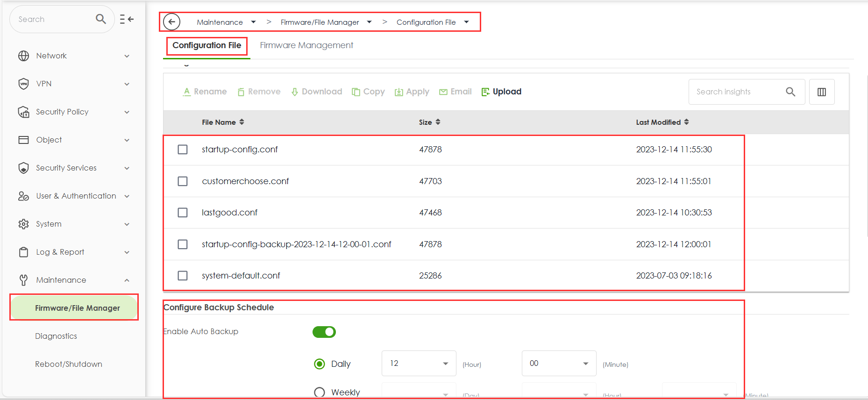Click the Upload file icon
The width and height of the screenshot is (868, 400).
pos(485,92)
